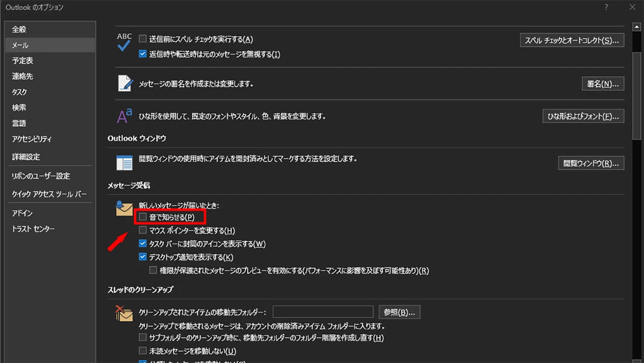644x363 pixels.
Task: Click the 閲覧ウィンドウ(R)... button
Action: [x=591, y=163]
